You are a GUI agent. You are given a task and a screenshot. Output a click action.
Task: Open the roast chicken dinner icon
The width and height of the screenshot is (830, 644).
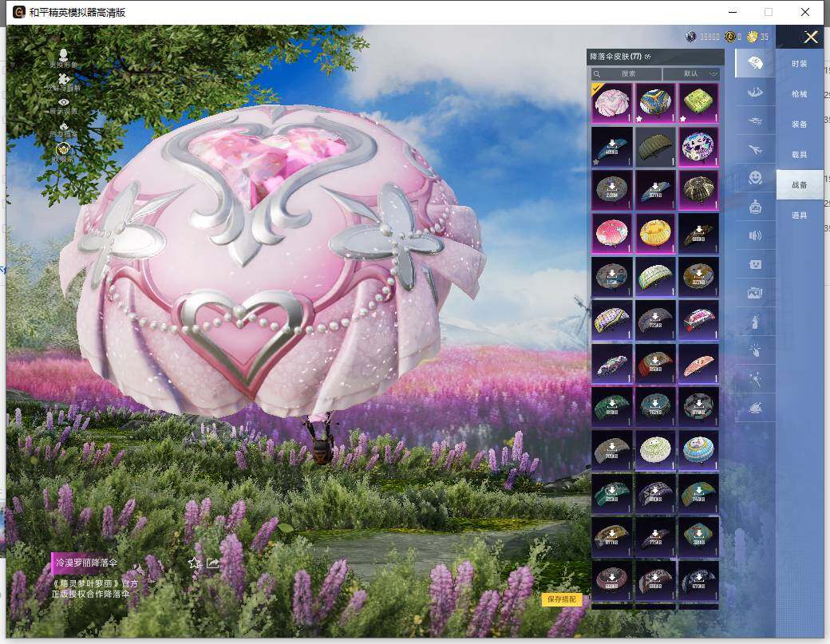755,408
